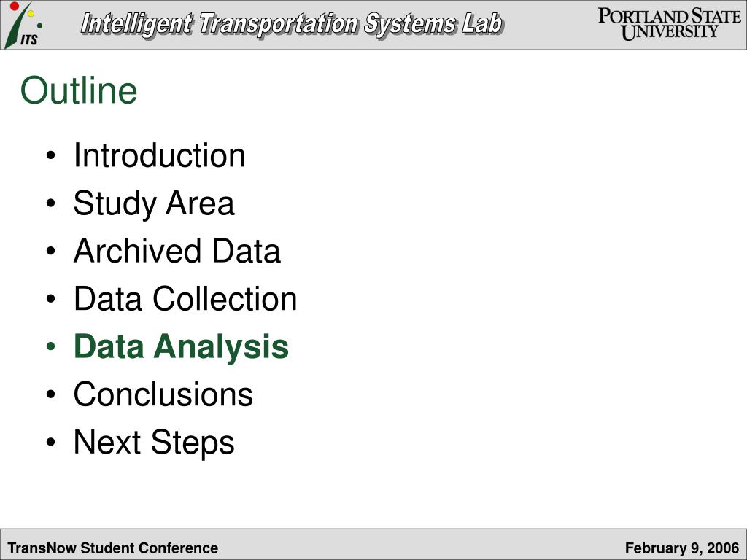Screen dimensions: 747x560
Task: Click the bullet point before Introduction
Action: coord(51,156)
